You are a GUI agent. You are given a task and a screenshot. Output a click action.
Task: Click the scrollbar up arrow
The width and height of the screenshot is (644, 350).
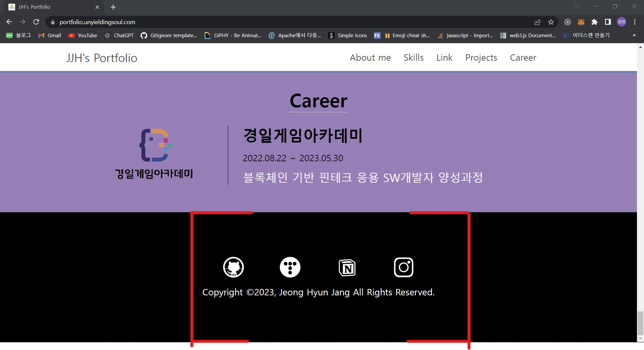coord(640,47)
